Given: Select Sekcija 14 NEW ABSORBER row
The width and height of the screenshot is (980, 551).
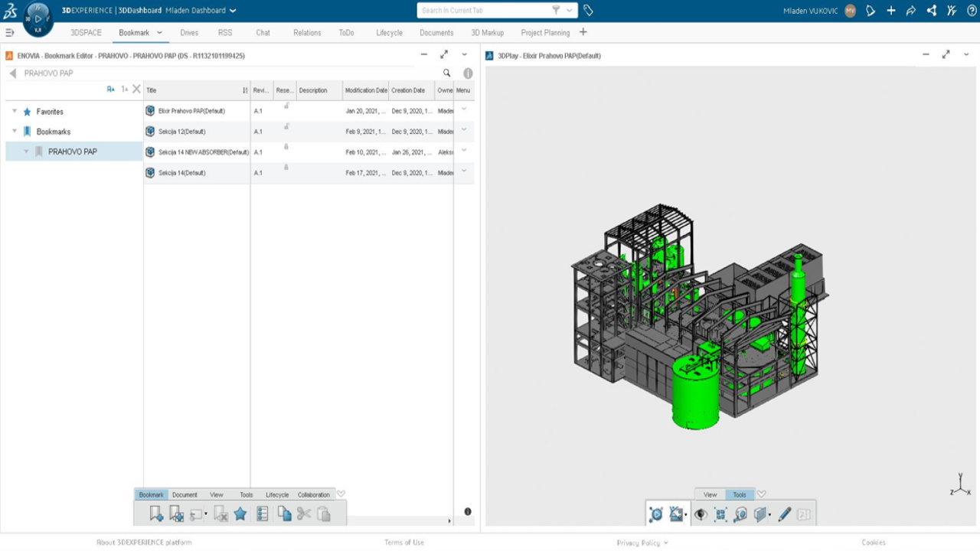Looking at the screenshot, I should point(203,152).
